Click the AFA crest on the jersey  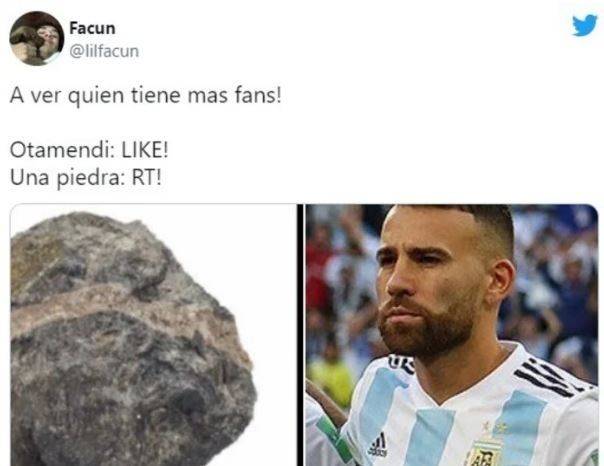(x=482, y=454)
